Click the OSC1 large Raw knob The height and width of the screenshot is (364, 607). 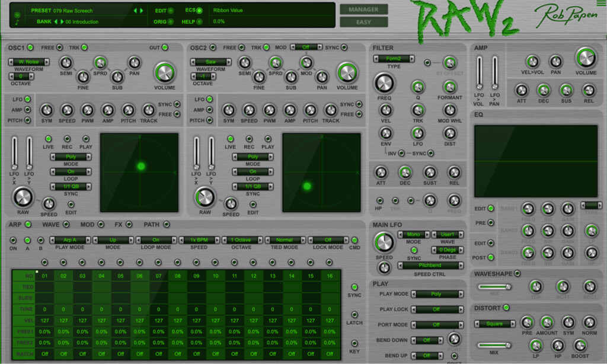pyautogui.click(x=23, y=197)
